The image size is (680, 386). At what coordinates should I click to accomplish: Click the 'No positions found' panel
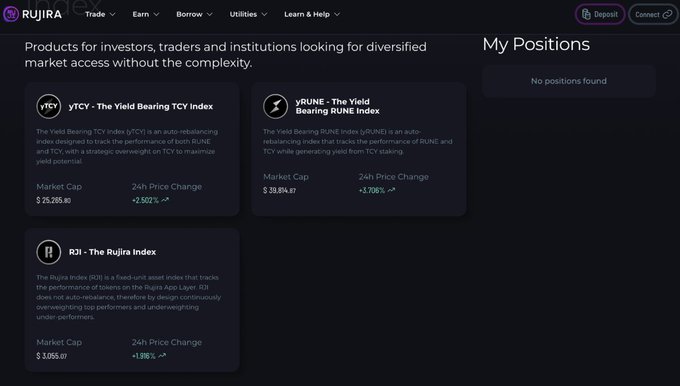click(569, 81)
